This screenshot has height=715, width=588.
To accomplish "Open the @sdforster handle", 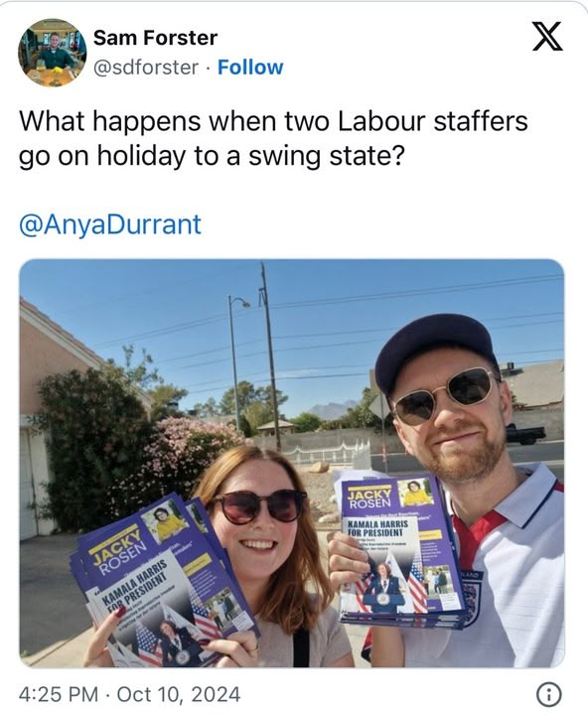I will (x=146, y=68).
